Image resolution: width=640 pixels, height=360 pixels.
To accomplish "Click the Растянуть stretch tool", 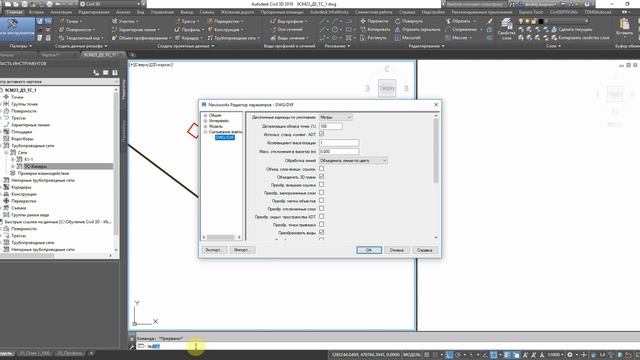I will 373,38.
